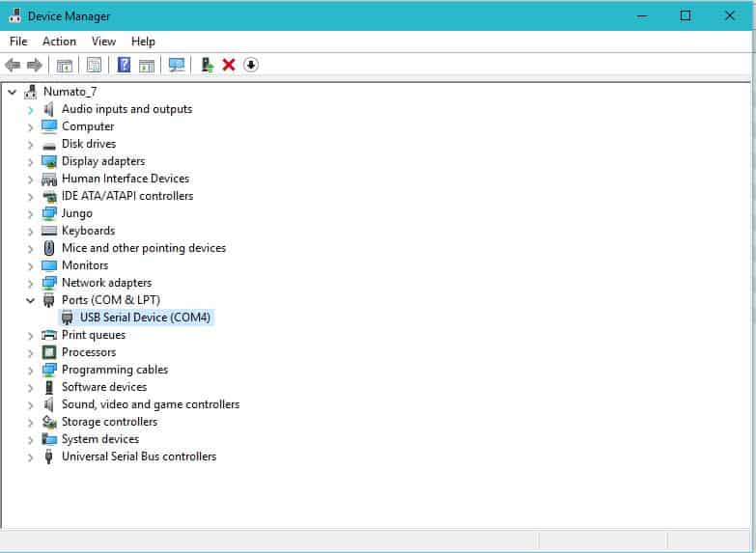Open the blue Help question-mark icon
This screenshot has height=553, width=756.
[x=124, y=65]
